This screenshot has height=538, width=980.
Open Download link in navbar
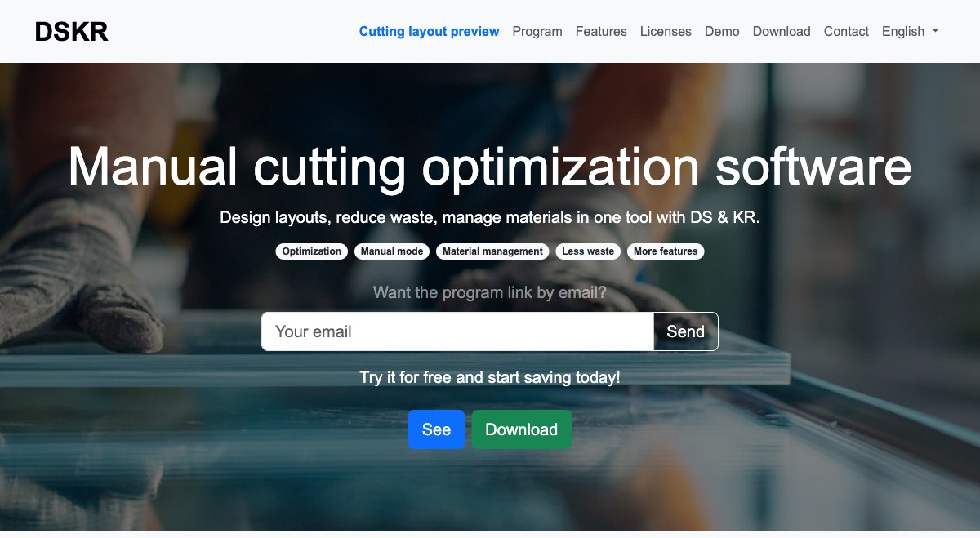click(x=782, y=31)
